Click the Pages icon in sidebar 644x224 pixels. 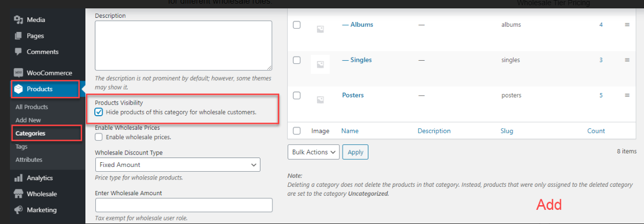coord(18,36)
